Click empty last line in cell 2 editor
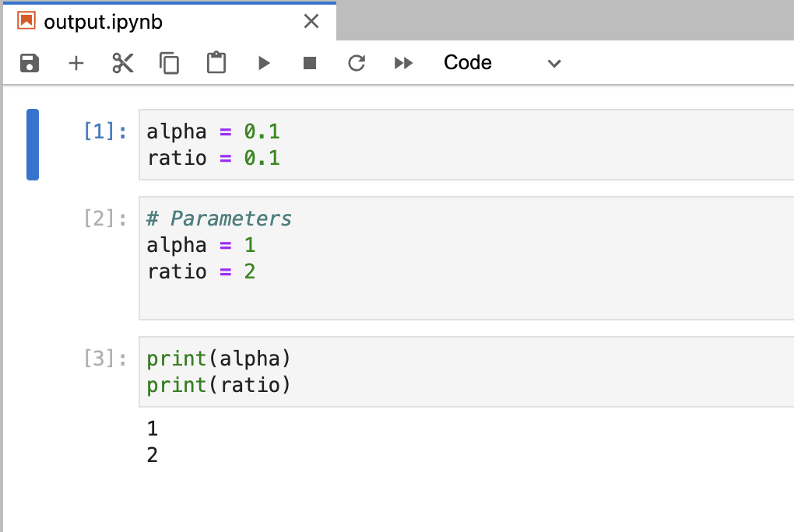The width and height of the screenshot is (794, 532). (x=466, y=298)
